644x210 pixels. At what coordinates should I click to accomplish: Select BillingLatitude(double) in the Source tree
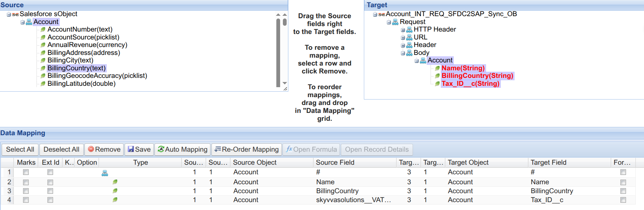click(81, 84)
